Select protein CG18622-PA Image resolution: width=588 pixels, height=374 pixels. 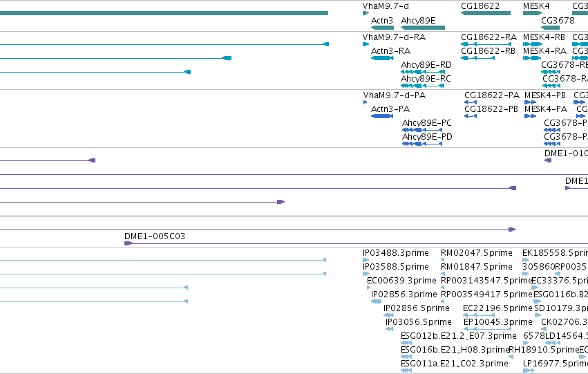[471, 102]
